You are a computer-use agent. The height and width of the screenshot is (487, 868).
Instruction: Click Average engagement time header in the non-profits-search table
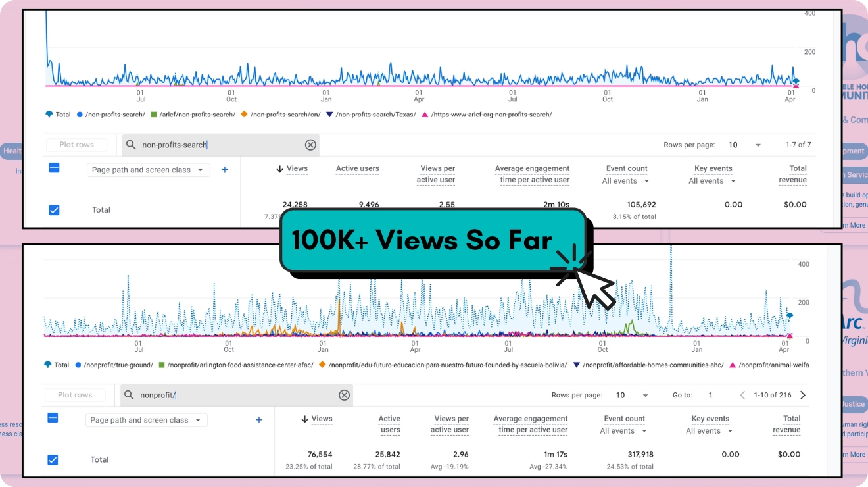532,174
